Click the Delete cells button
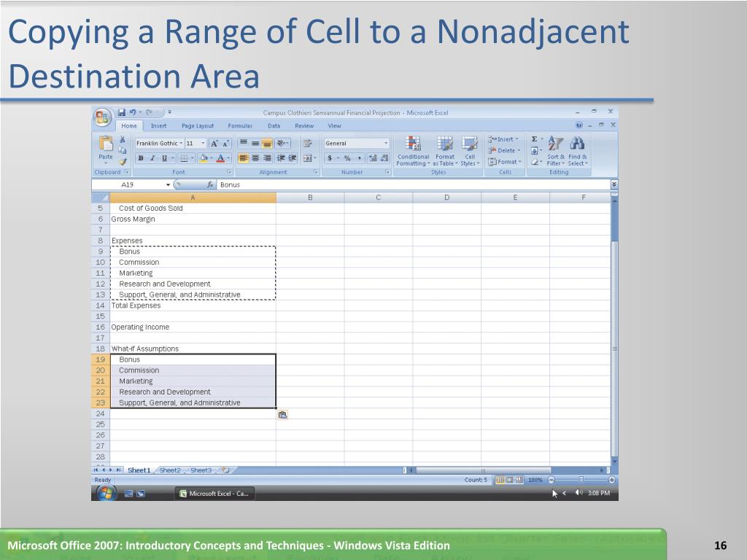 [x=503, y=150]
